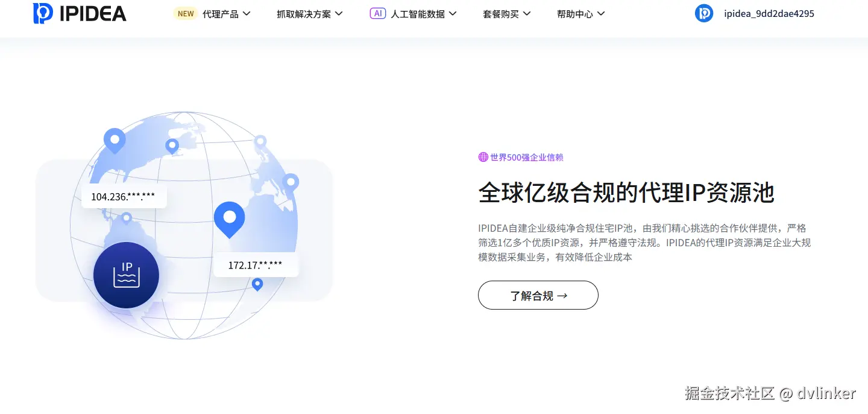
Task: Click the small map pin under 172.17 label
Action: point(257,284)
